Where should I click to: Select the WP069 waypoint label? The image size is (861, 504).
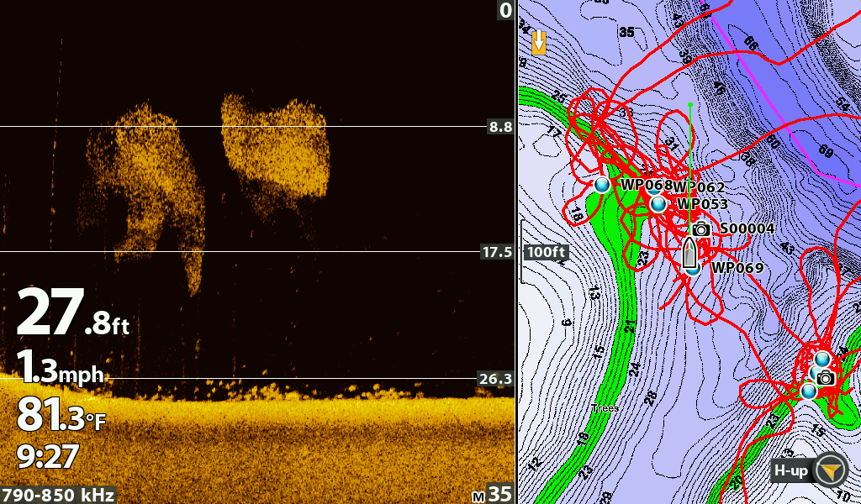coord(737,268)
